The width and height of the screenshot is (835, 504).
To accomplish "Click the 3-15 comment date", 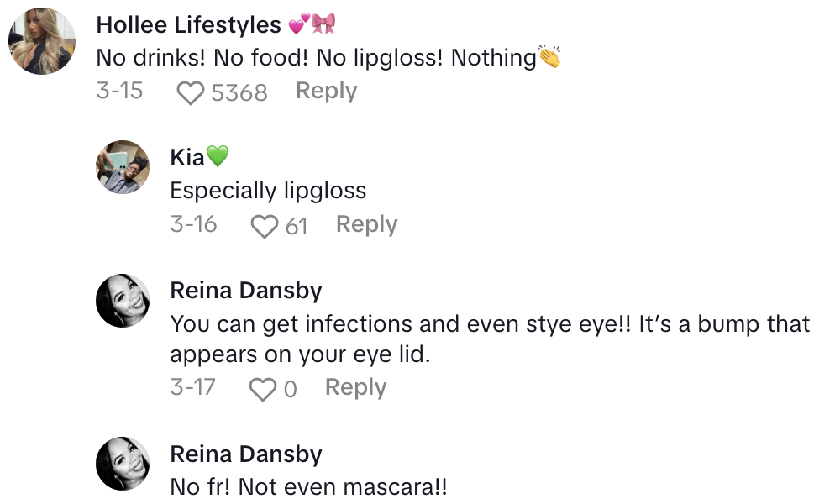I will [x=119, y=91].
